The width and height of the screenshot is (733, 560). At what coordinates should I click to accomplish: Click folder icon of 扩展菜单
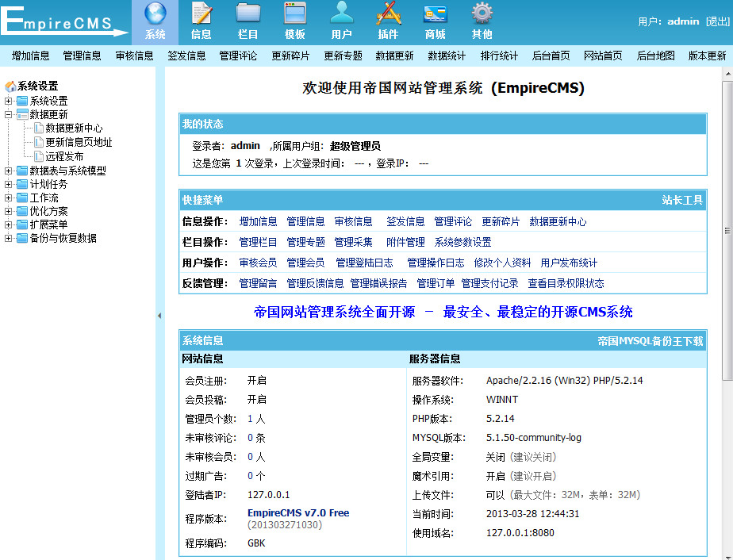coord(22,224)
